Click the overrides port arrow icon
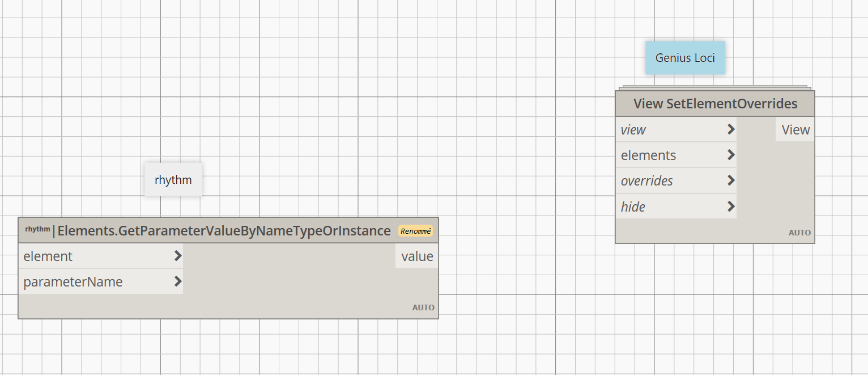The width and height of the screenshot is (868, 375). tap(731, 180)
